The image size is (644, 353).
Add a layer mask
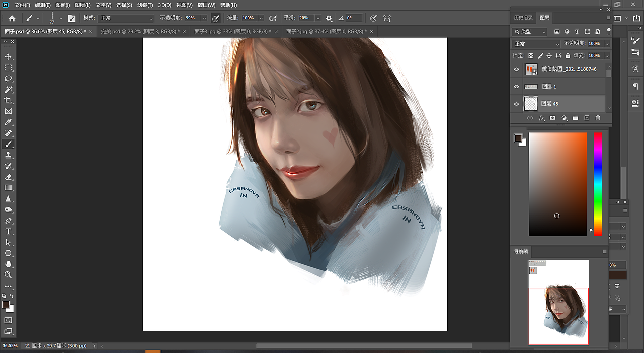pos(552,118)
